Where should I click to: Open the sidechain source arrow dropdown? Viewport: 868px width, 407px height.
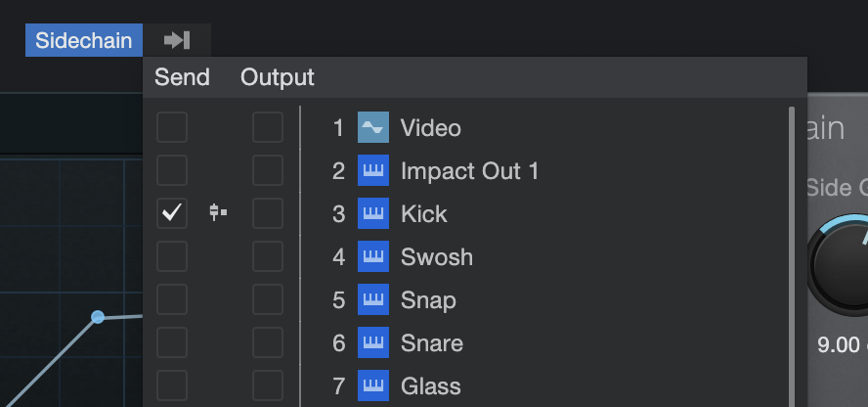(x=177, y=40)
